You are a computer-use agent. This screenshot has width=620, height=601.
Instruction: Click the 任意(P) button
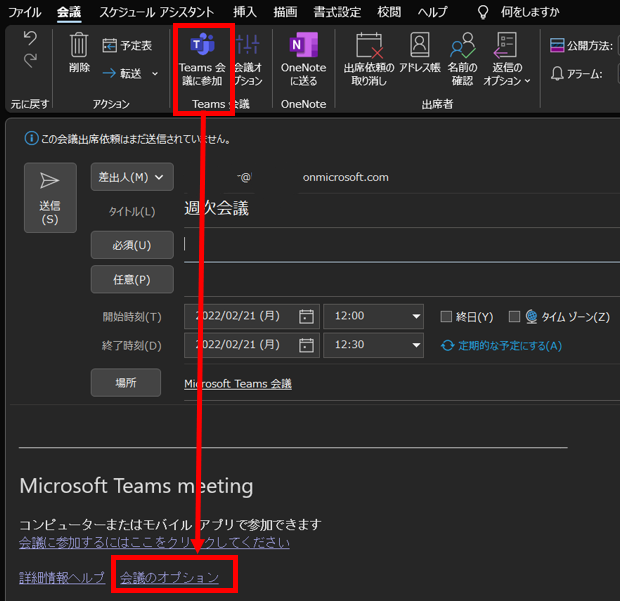(132, 280)
